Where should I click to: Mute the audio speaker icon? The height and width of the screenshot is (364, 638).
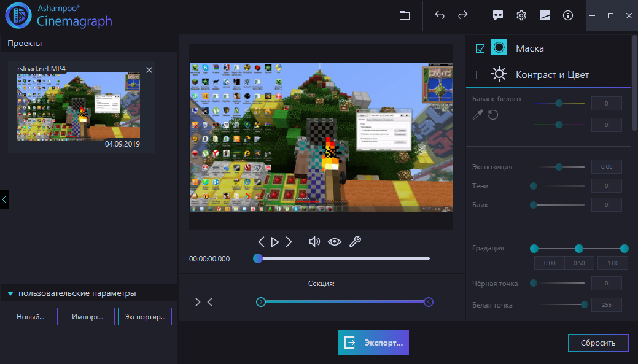(314, 242)
